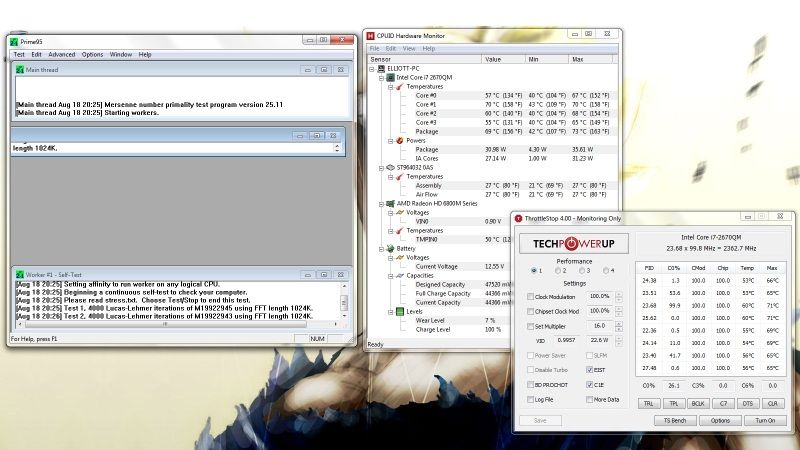Collapse the Powers node
This screenshot has height=450, width=800.
tap(390, 141)
